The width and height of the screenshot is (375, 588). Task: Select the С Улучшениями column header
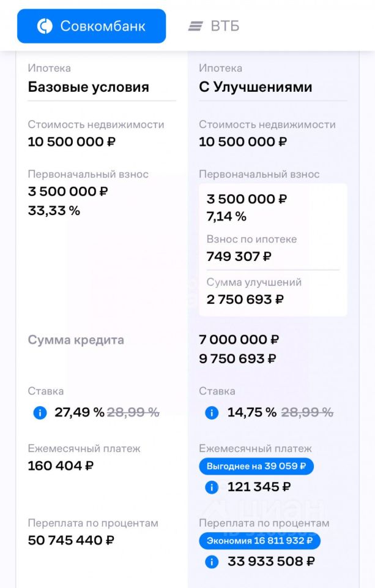(x=256, y=87)
